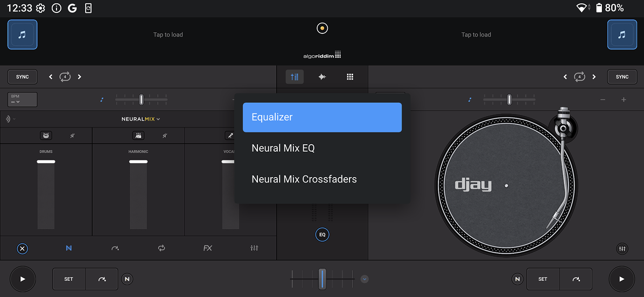This screenshot has width=644, height=297.
Task: Toggle left deck Neural Mix N button
Action: coord(127,279)
